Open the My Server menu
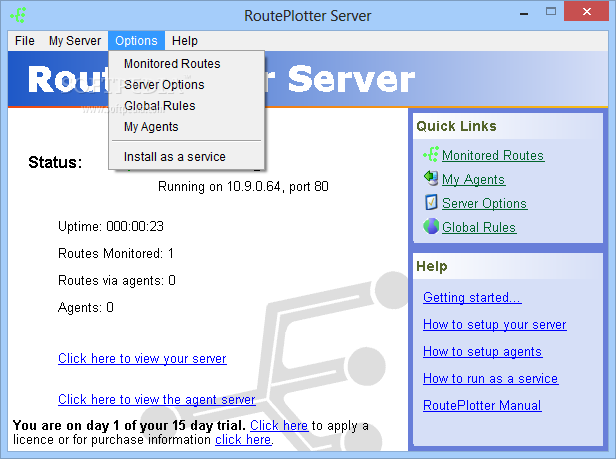616x459 pixels. [x=75, y=40]
